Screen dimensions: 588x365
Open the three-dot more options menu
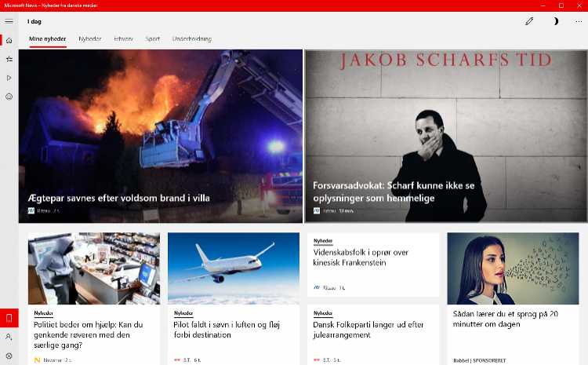click(579, 21)
